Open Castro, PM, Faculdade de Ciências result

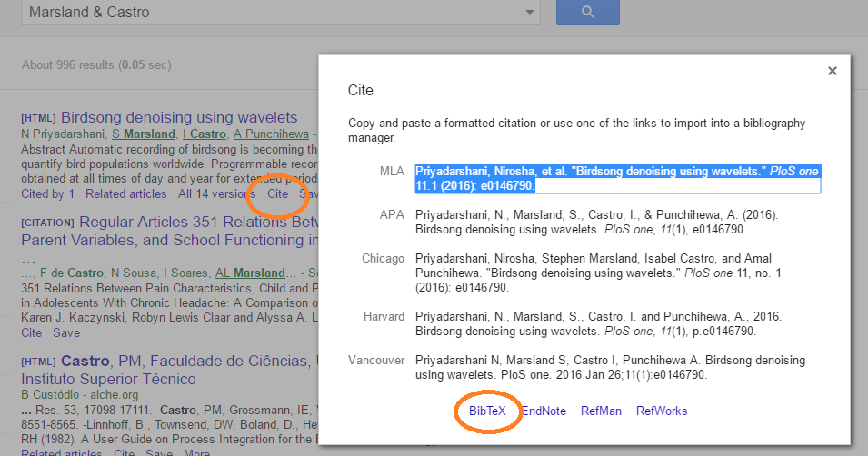point(169,370)
